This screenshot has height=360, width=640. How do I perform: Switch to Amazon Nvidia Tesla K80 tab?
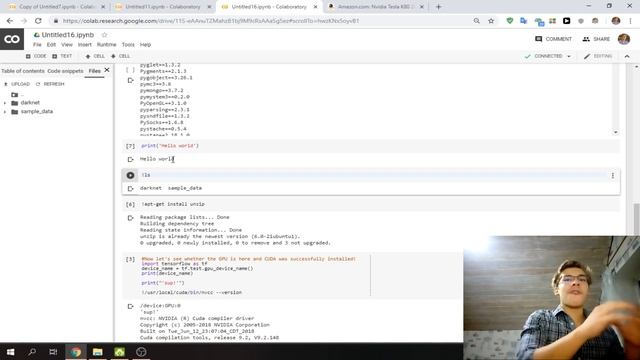(x=376, y=7)
